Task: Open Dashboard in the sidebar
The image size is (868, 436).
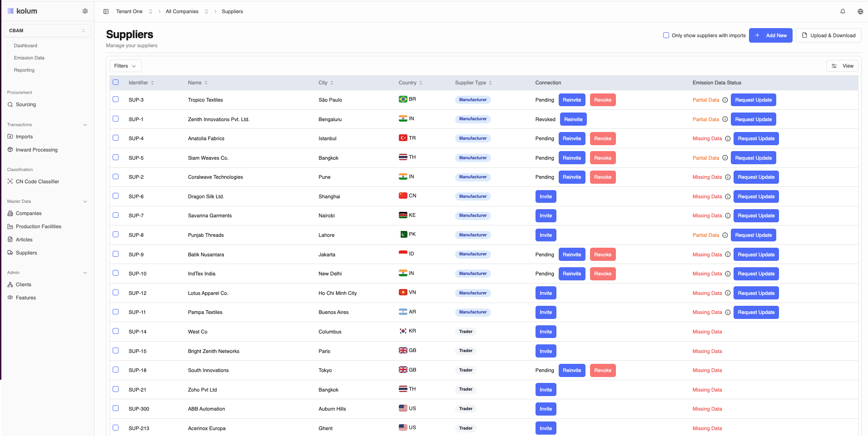Action: point(25,46)
